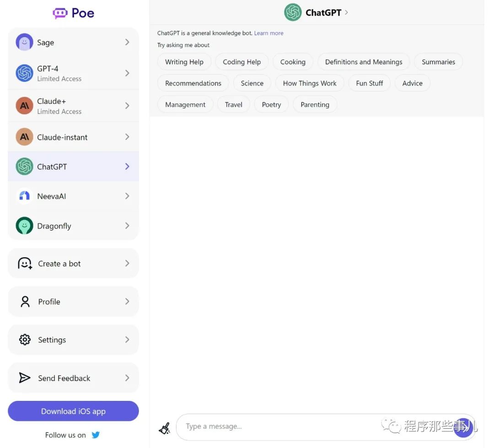Click the Dragonfly bot avatar
Image resolution: width=494 pixels, height=448 pixels.
coord(25,226)
